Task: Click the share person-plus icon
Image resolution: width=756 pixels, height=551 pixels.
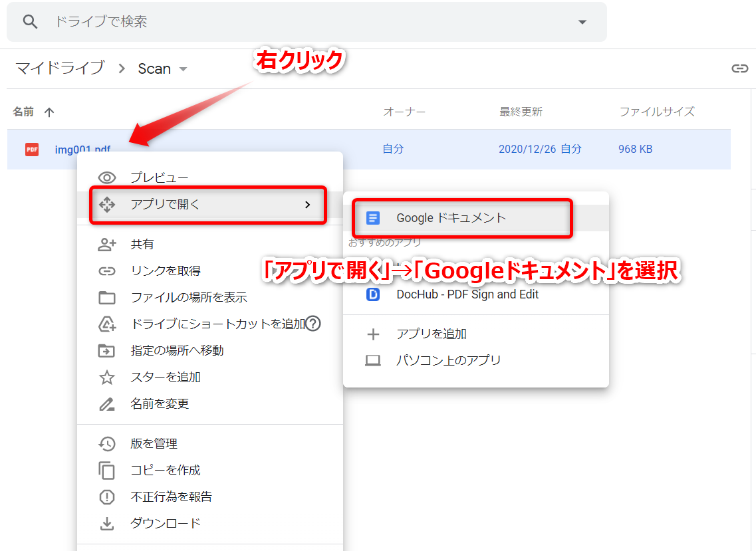Action: [107, 245]
